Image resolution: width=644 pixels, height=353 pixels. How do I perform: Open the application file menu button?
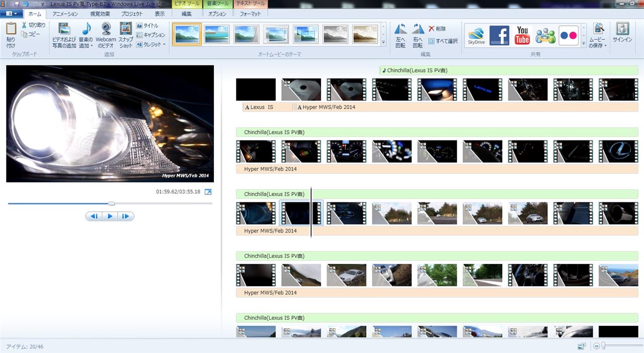click(11, 14)
